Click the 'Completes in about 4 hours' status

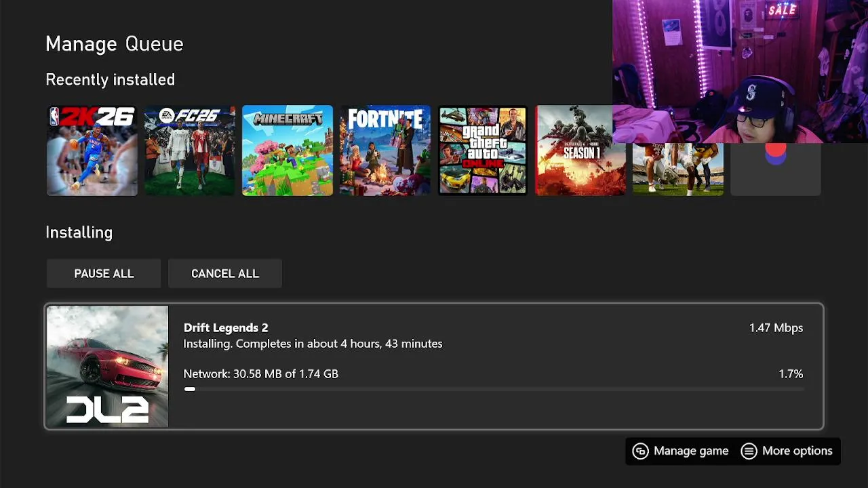point(313,344)
